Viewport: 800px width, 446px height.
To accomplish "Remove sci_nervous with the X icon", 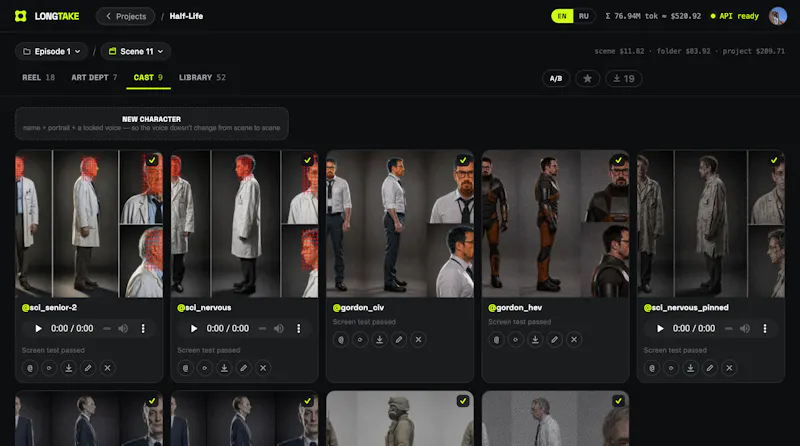I will click(263, 368).
